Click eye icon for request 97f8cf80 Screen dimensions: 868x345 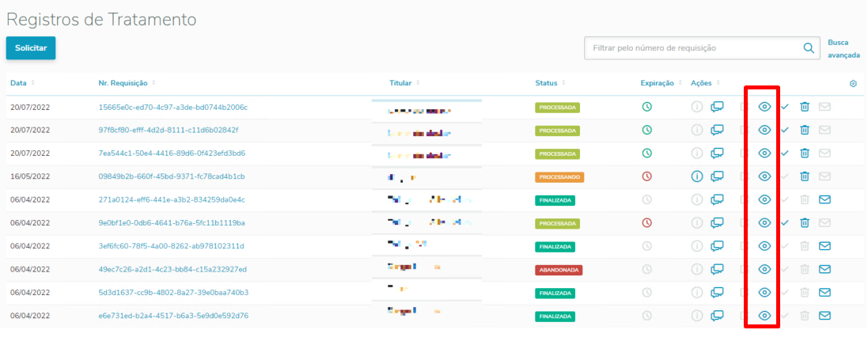point(764,130)
